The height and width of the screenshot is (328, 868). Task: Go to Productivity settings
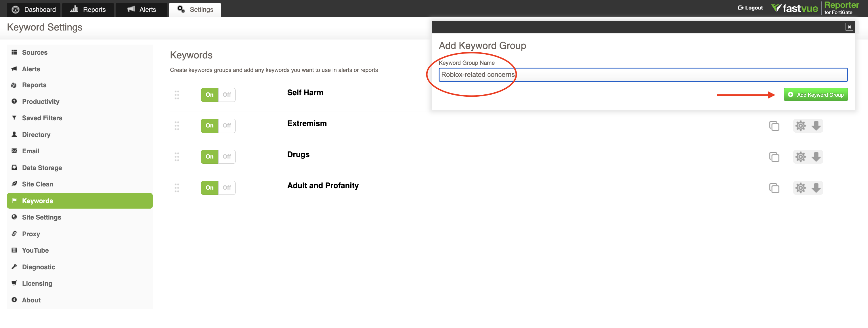coord(79,102)
